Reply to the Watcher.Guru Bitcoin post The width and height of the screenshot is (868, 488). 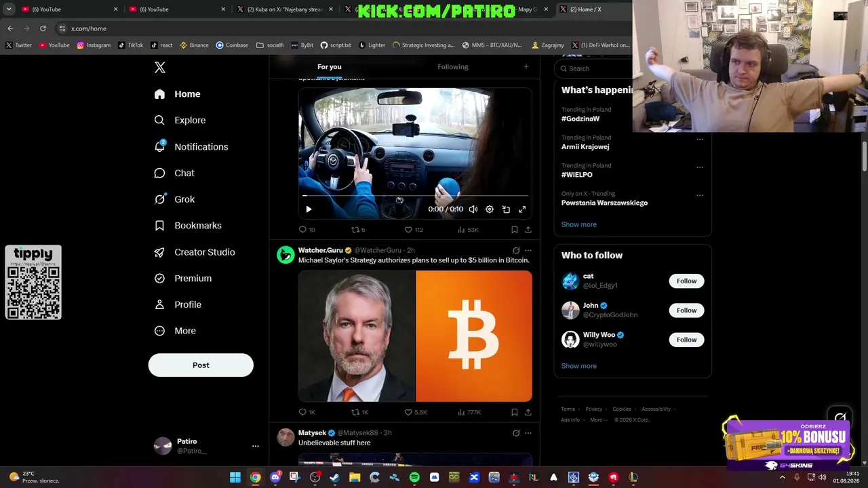[x=307, y=412]
